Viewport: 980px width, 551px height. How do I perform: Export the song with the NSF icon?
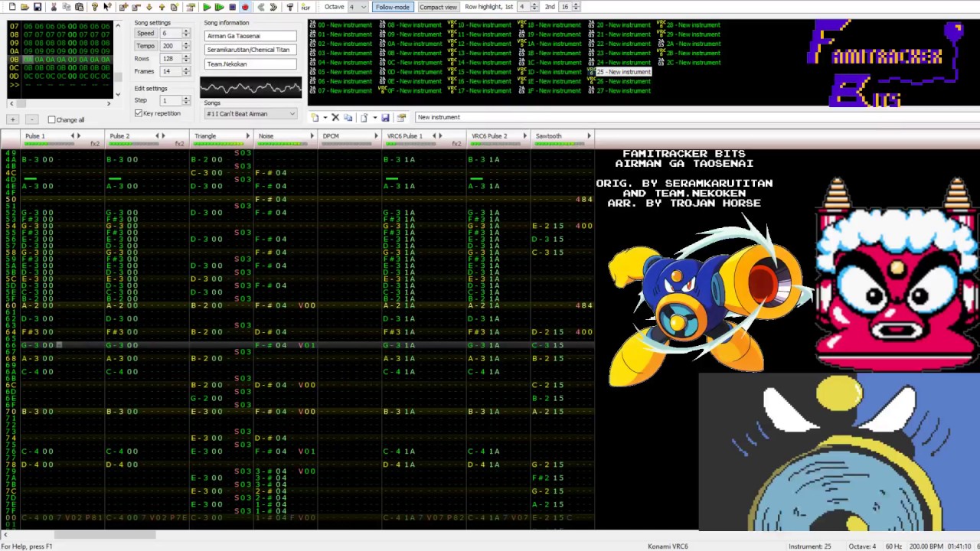coord(305,7)
